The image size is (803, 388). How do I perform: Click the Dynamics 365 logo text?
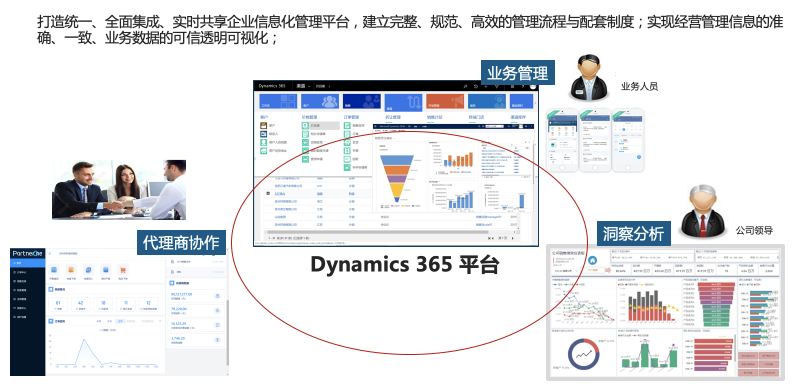click(272, 86)
